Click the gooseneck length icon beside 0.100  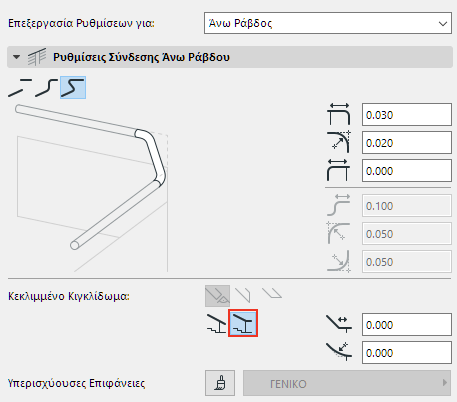338,205
